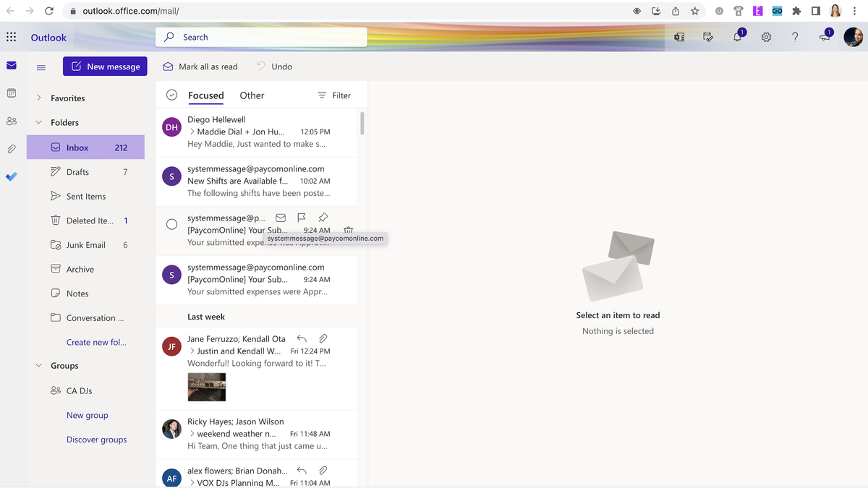868x488 pixels.
Task: Flag the PaycomOnline email
Action: 302,217
